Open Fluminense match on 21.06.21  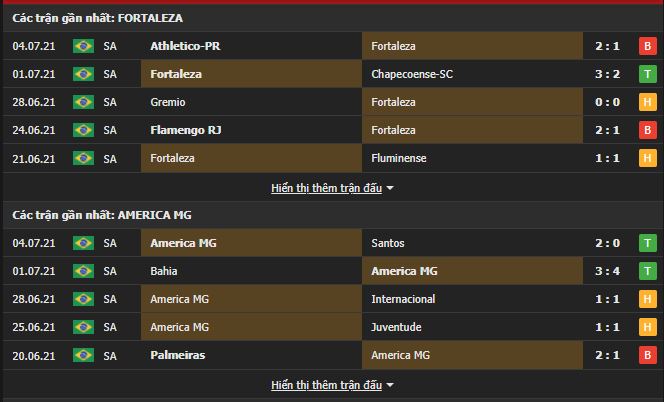click(x=400, y=158)
